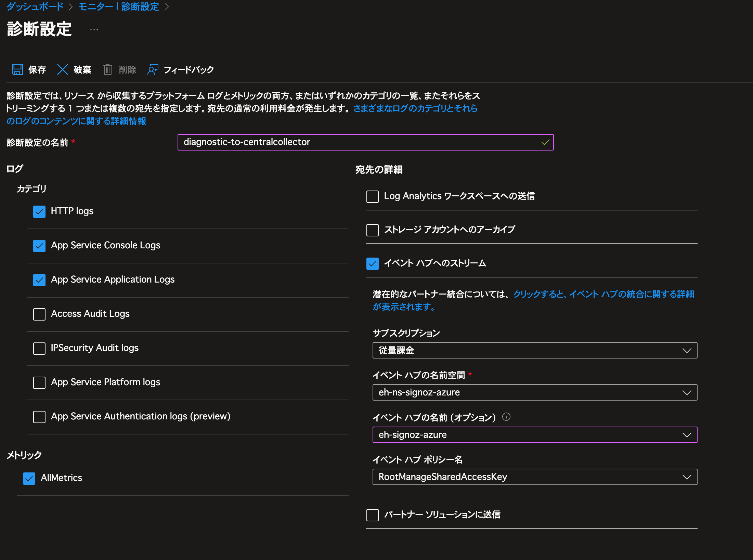The image size is (753, 560).
Task: Click the delete (削除) trash can icon
Action: pos(108,69)
